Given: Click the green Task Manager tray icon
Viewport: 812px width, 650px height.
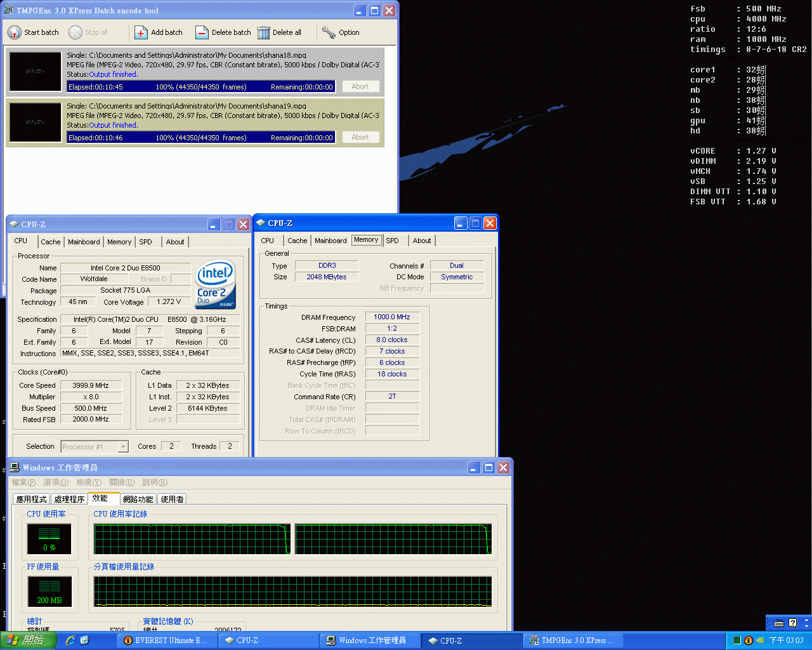Looking at the screenshot, I should (x=737, y=640).
